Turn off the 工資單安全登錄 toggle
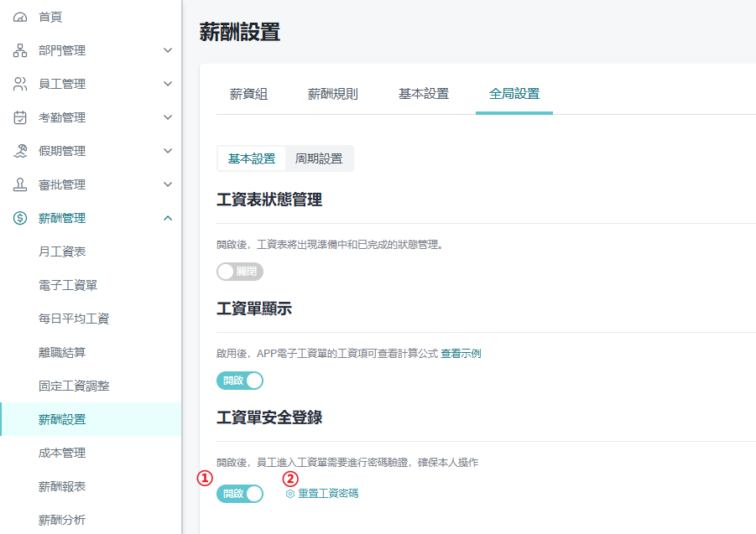Screen dimensions: 756x534 (x=239, y=494)
